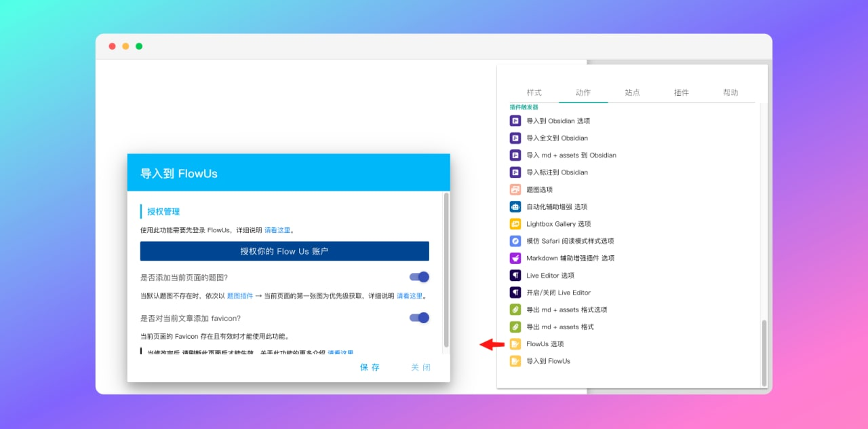Click the 保 存 button
Screen dimensions: 868x429
[x=369, y=367]
